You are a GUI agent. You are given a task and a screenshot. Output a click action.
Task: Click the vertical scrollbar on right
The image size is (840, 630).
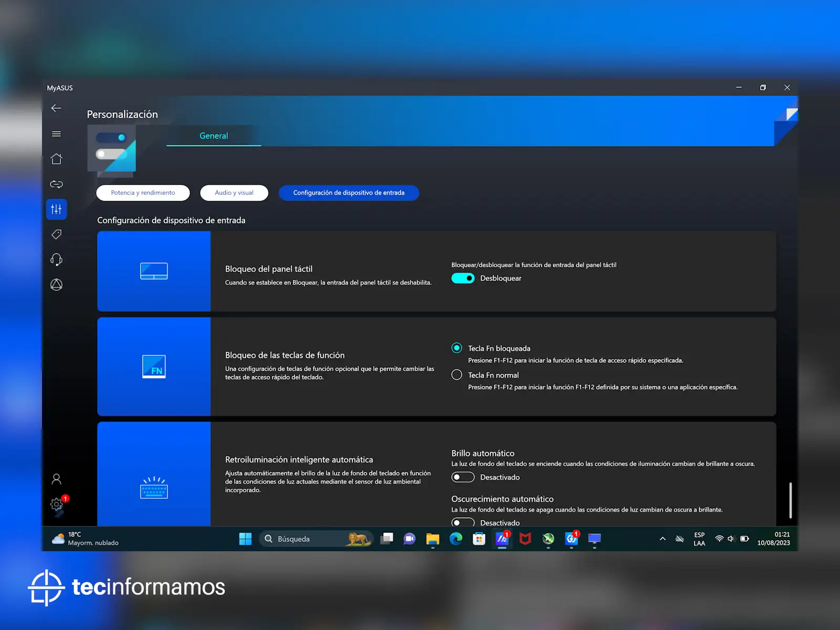click(790, 500)
